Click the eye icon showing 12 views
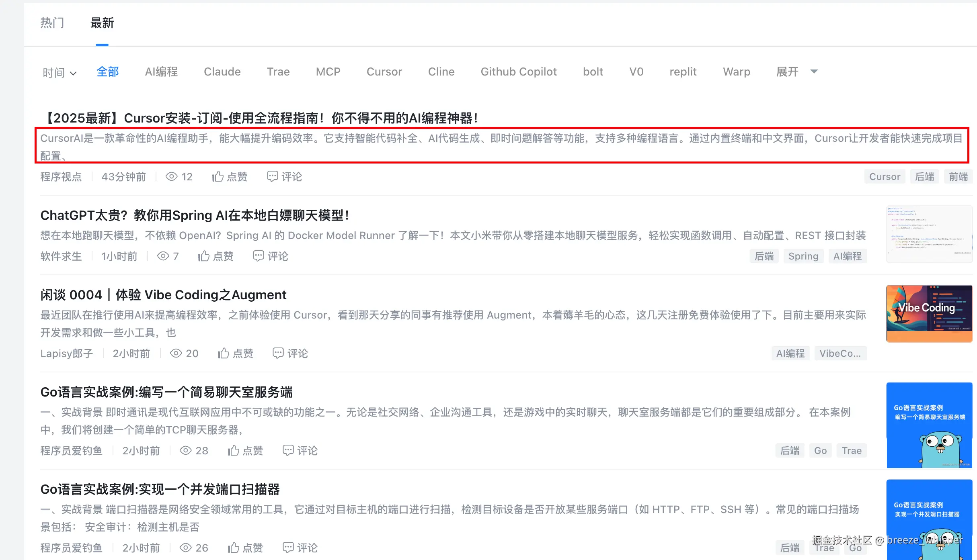The width and height of the screenshot is (977, 560). [172, 176]
